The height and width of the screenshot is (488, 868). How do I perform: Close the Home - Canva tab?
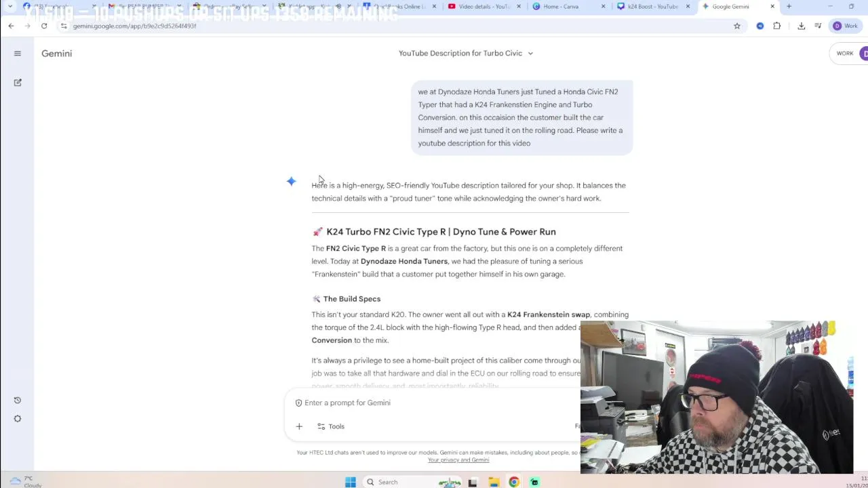click(604, 6)
